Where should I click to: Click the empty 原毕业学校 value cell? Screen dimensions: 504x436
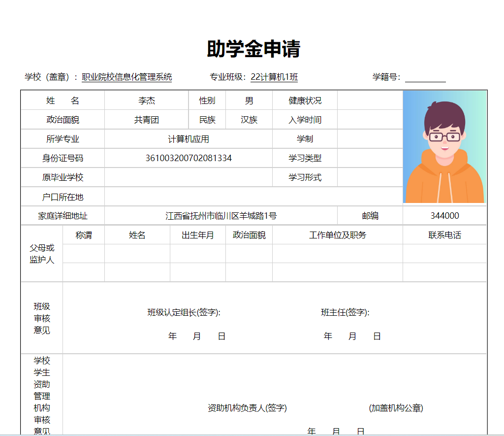click(189, 177)
